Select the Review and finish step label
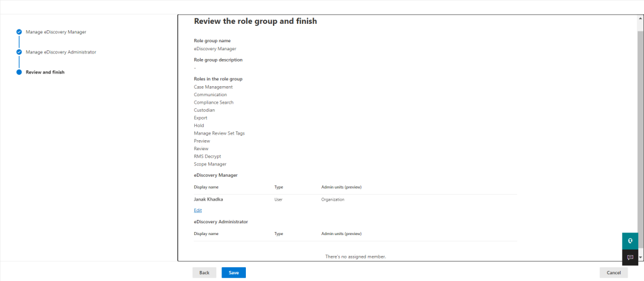644x281 pixels. (45, 72)
